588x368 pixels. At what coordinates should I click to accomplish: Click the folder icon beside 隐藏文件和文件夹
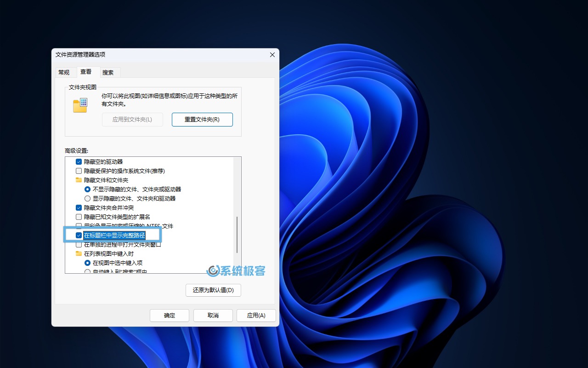[x=79, y=180]
